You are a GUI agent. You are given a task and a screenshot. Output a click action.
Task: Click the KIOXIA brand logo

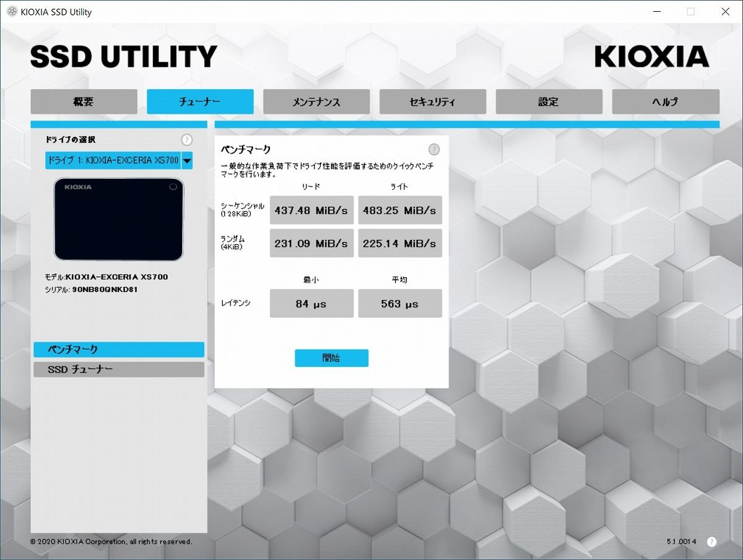651,56
